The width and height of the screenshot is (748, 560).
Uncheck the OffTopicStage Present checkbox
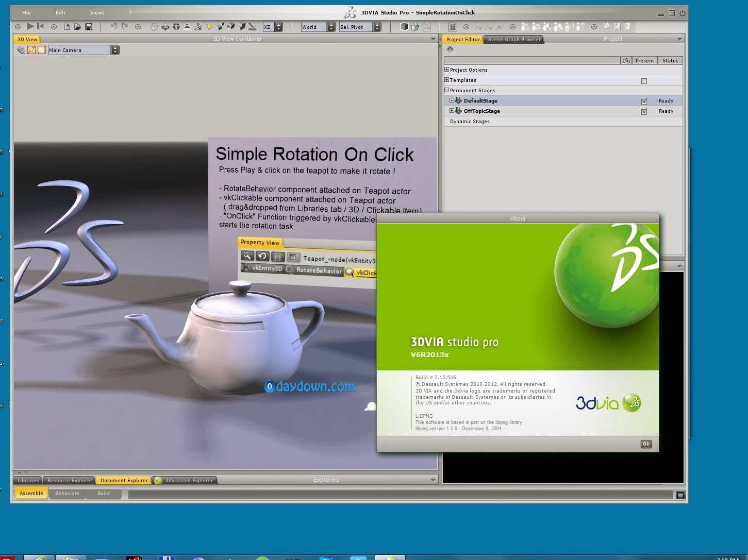coord(644,112)
